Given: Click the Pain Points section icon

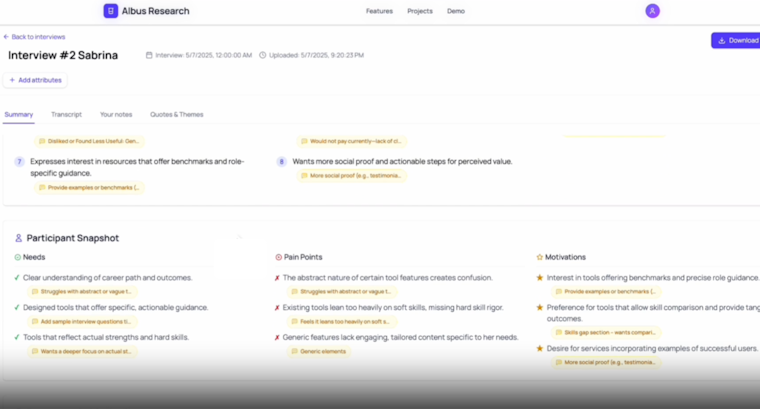Looking at the screenshot, I should [x=277, y=257].
